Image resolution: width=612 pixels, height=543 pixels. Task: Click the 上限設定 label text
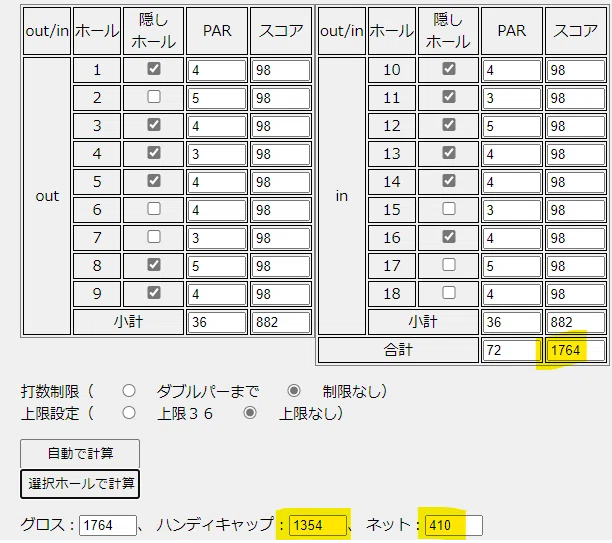[50, 413]
